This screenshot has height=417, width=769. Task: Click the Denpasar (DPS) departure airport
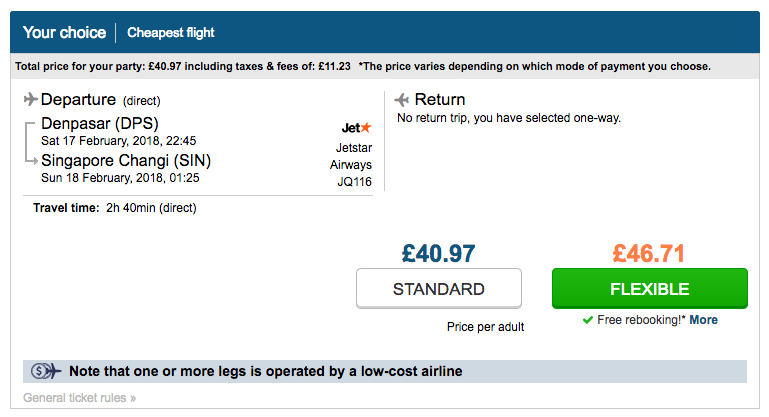tap(100, 123)
